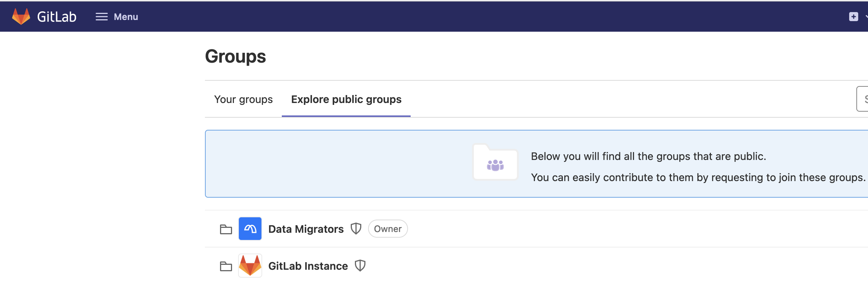
Task: Open the Menu label in the navbar
Action: click(126, 17)
